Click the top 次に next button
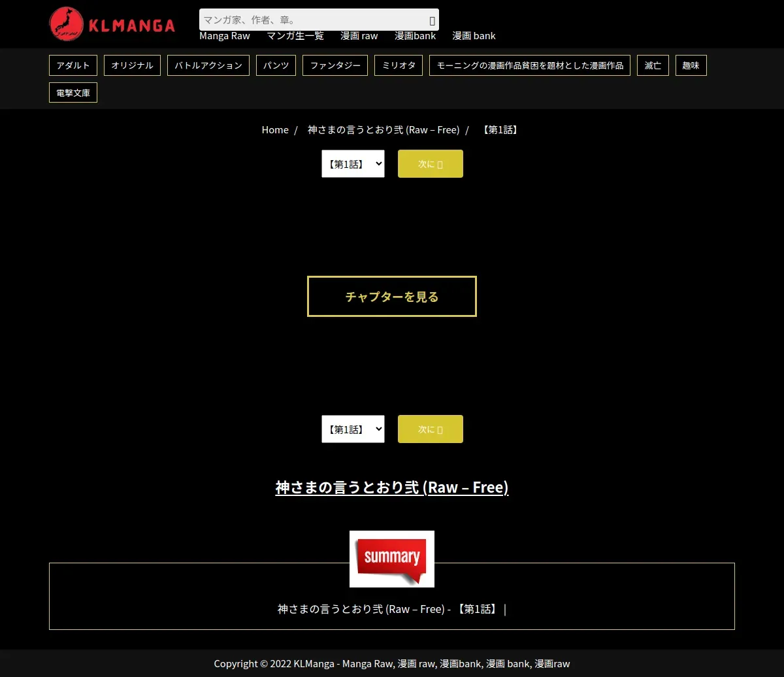 coord(431,164)
